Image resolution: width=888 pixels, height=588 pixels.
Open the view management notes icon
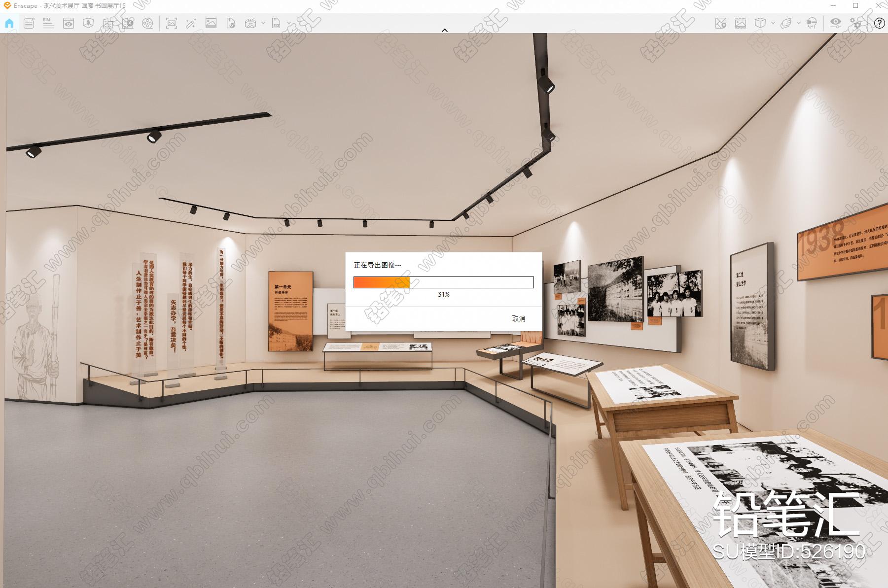pos(29,23)
